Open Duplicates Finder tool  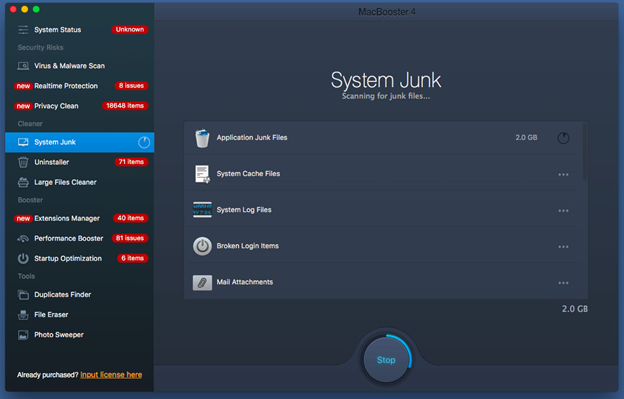click(x=80, y=295)
